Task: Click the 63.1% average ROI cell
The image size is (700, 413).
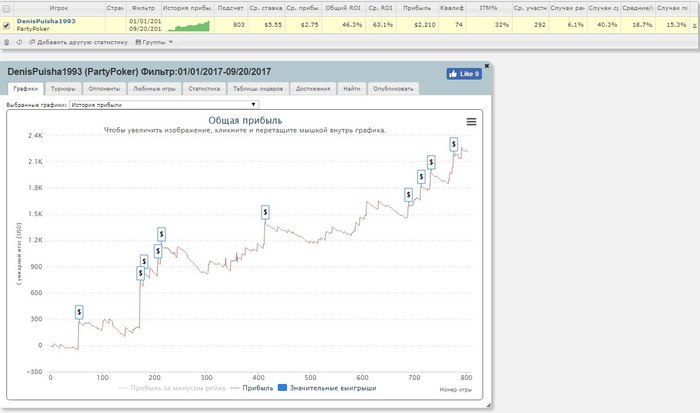Action: [383, 25]
